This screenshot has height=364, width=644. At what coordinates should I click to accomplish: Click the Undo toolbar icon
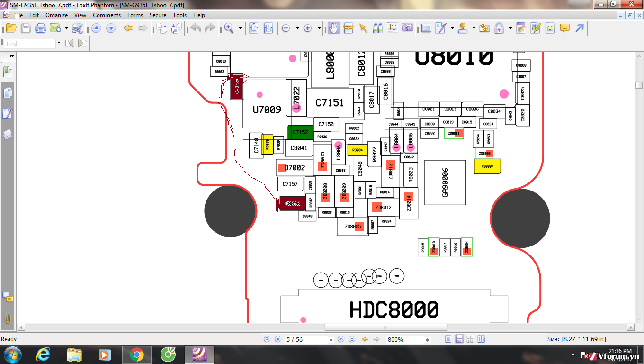[x=196, y=28]
